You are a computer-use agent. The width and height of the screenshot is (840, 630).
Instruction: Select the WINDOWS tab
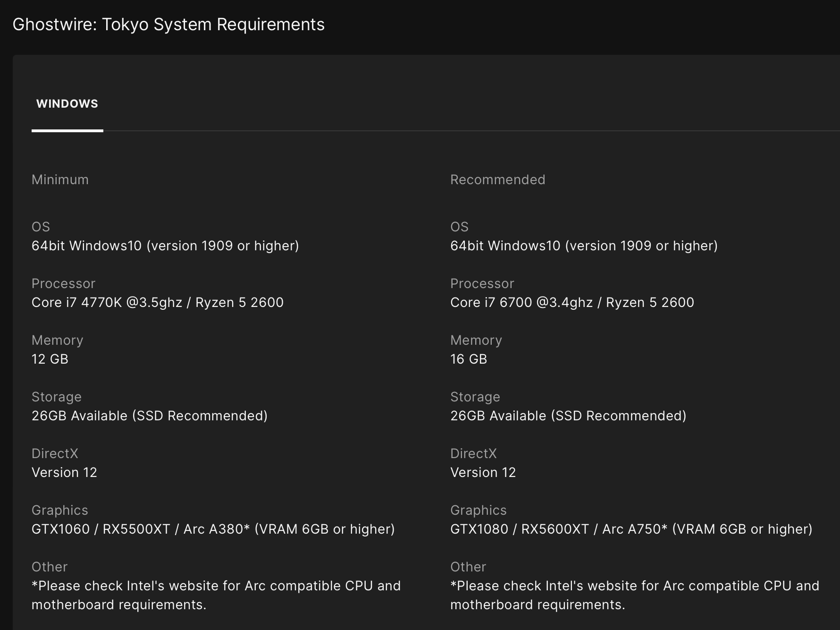[x=67, y=104]
